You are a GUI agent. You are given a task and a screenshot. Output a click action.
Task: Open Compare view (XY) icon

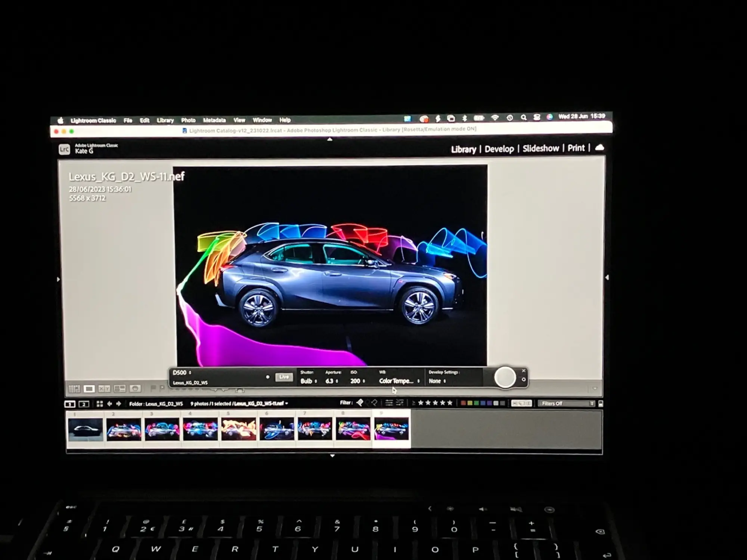[x=104, y=389]
